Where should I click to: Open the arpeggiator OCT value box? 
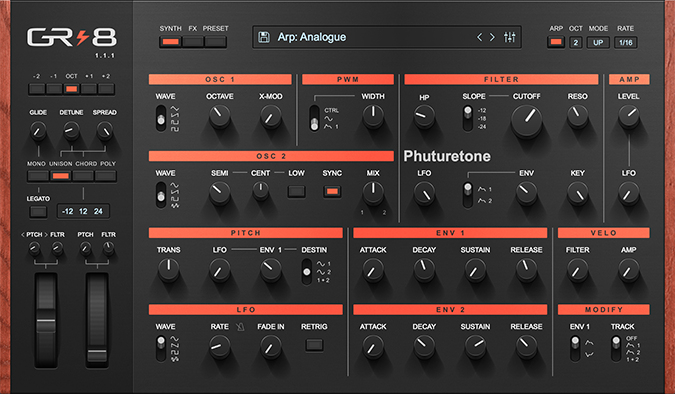[x=576, y=42]
